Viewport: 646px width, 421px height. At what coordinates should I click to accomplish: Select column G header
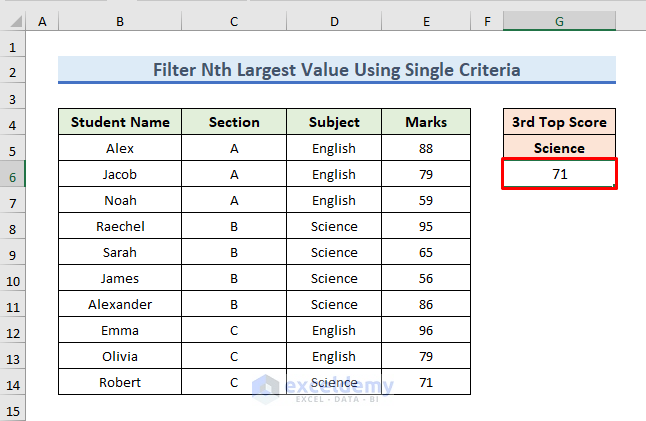tap(559, 21)
